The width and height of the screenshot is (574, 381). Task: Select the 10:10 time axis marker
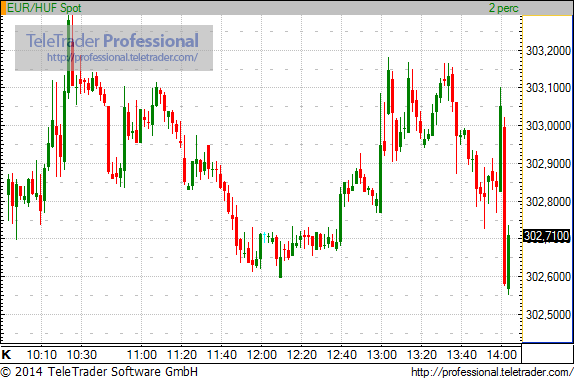point(42,355)
